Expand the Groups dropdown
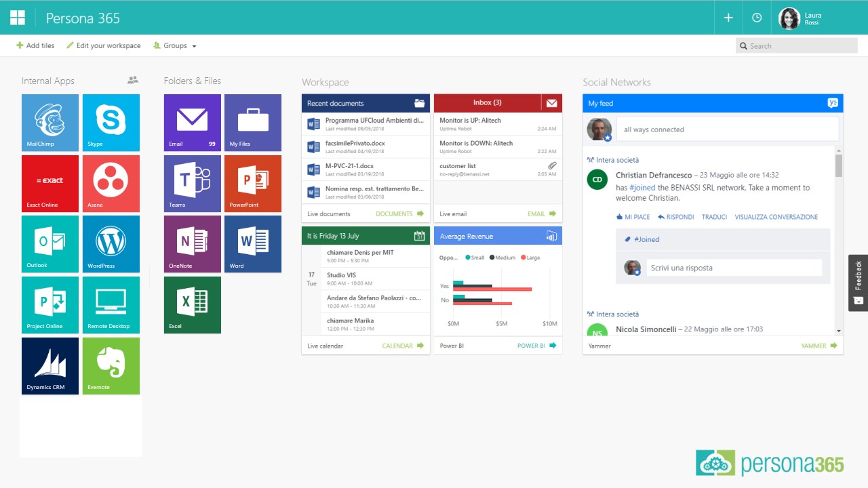This screenshot has height=488, width=868. click(x=175, y=46)
